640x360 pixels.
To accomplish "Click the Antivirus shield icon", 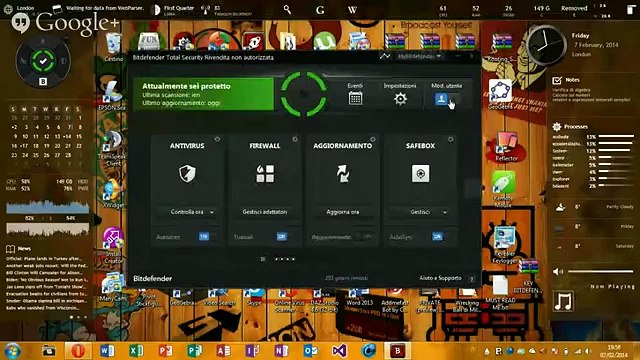I will 187,173.
